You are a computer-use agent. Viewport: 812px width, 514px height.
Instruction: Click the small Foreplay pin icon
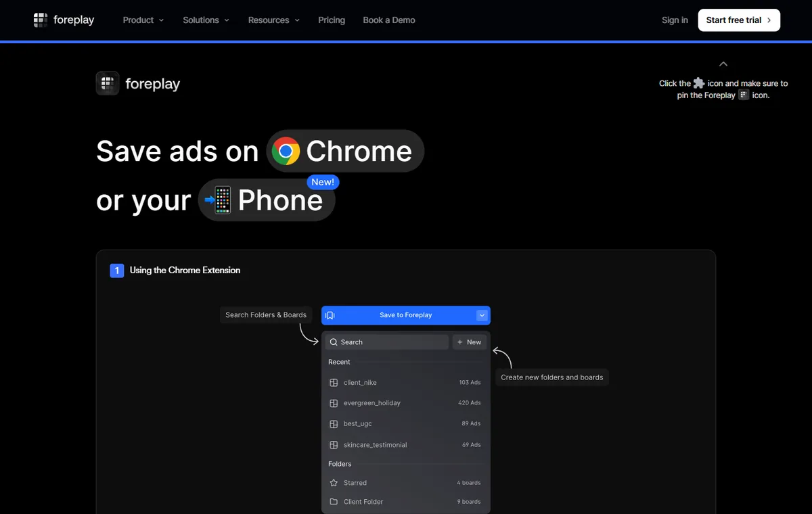744,95
